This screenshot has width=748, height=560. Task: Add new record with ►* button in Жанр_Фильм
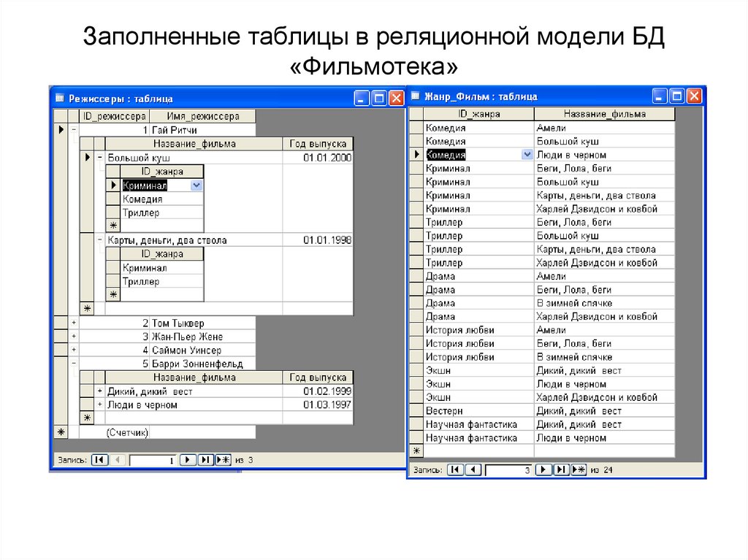[579, 472]
